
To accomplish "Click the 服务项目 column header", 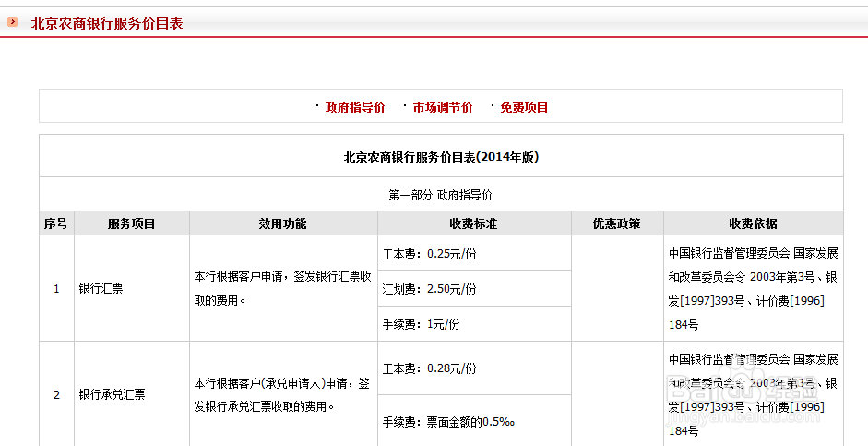I will pyautogui.click(x=132, y=223).
